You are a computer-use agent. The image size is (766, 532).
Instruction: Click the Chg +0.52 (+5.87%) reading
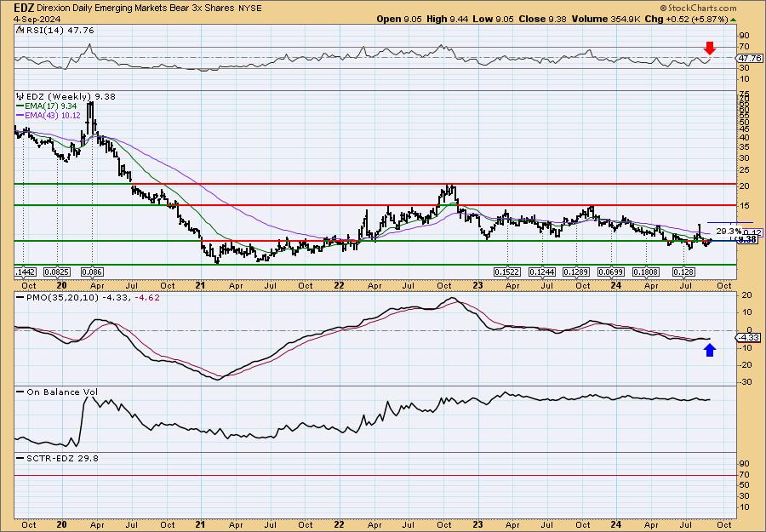coord(685,19)
